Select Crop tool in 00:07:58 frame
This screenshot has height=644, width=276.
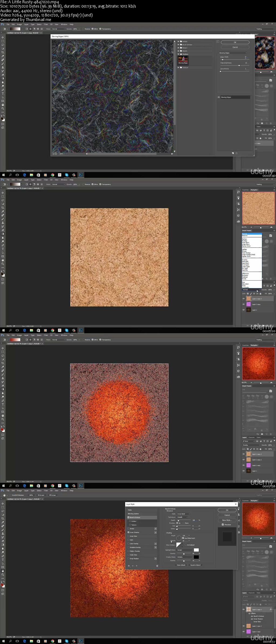click(x=3, y=363)
